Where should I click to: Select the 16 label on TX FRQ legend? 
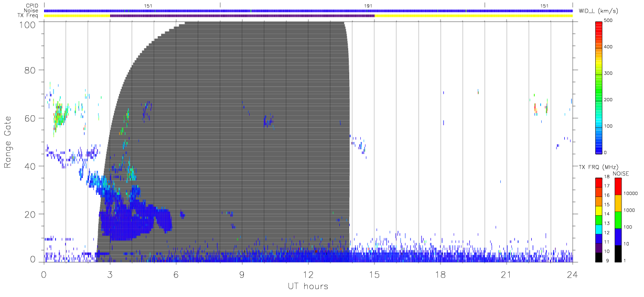tap(607, 195)
